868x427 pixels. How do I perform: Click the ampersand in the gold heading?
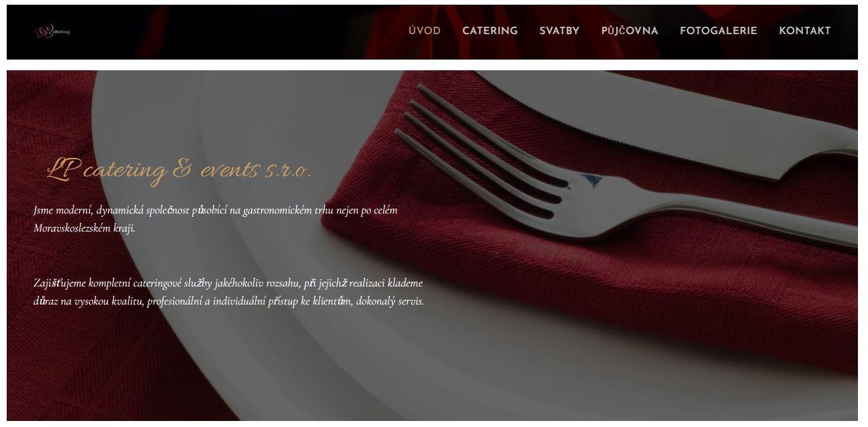click(182, 169)
